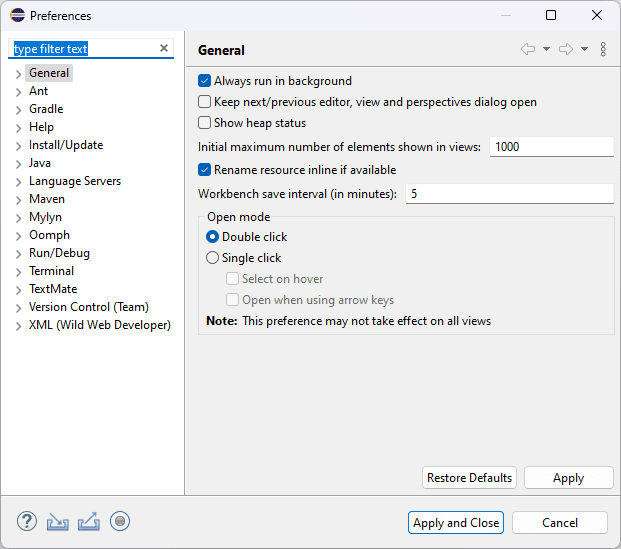Select Help in the preferences tree
Image resolution: width=621 pixels, height=549 pixels.
click(41, 127)
